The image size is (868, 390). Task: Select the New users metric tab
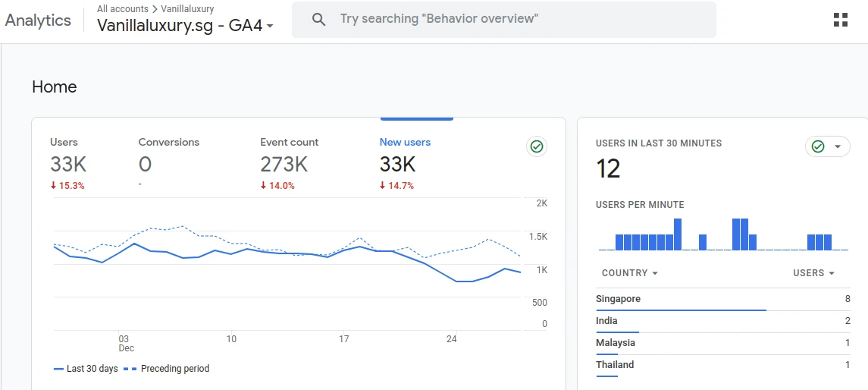(406, 163)
